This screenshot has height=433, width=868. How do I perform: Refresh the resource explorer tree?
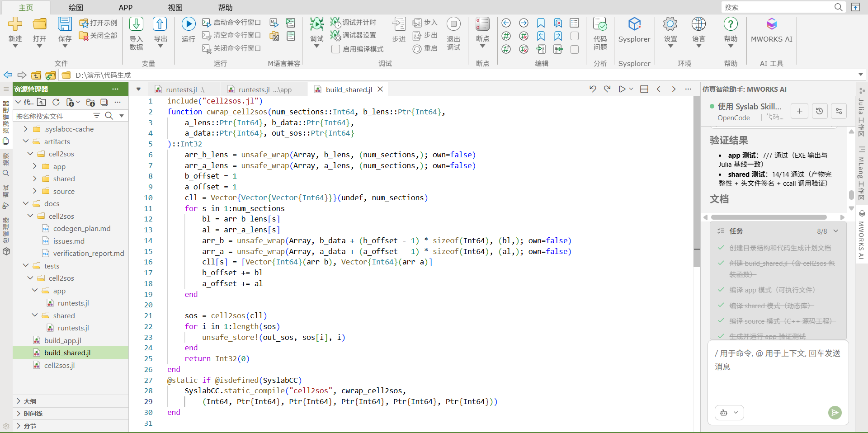pyautogui.click(x=56, y=103)
